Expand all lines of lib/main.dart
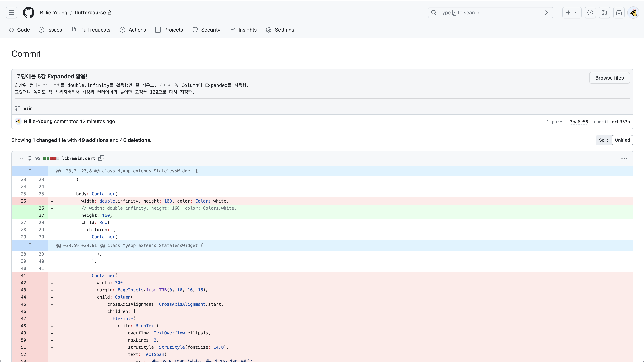 30,158
